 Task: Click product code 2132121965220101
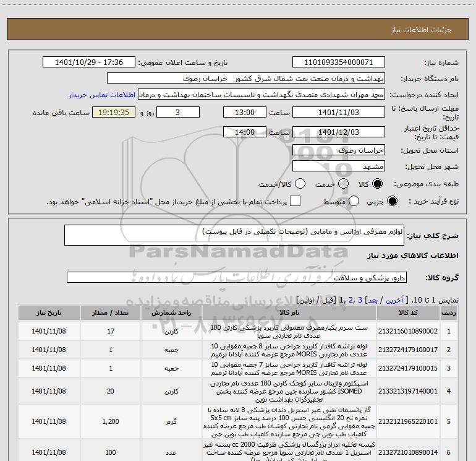point(408,421)
